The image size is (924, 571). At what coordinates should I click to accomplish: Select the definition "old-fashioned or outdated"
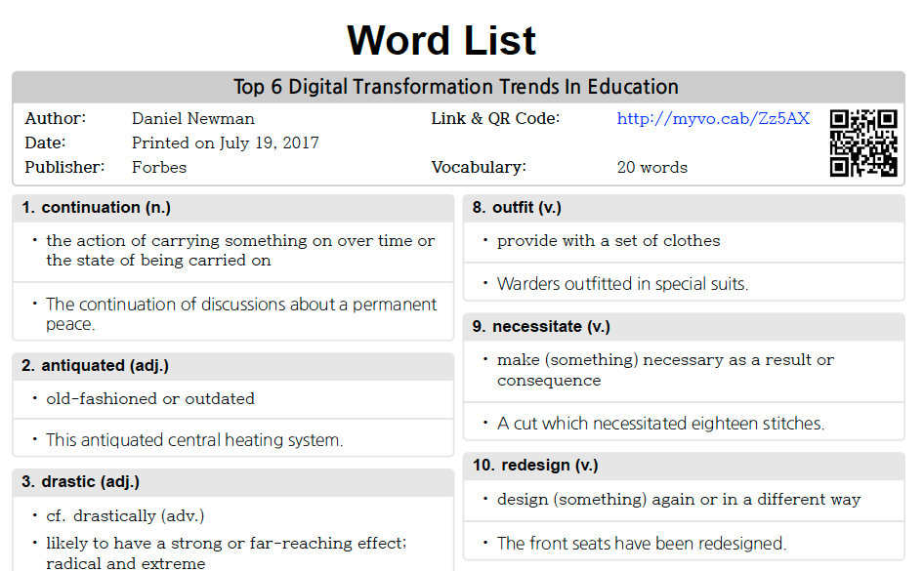coord(135,398)
